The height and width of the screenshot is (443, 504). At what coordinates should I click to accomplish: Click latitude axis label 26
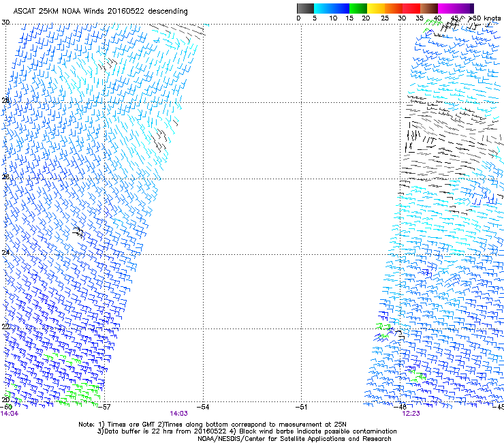(5, 177)
